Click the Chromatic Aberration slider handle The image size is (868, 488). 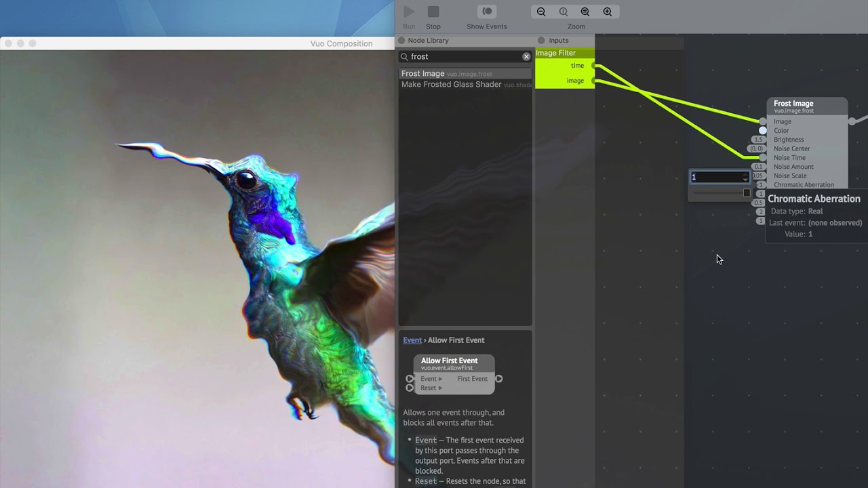747,193
